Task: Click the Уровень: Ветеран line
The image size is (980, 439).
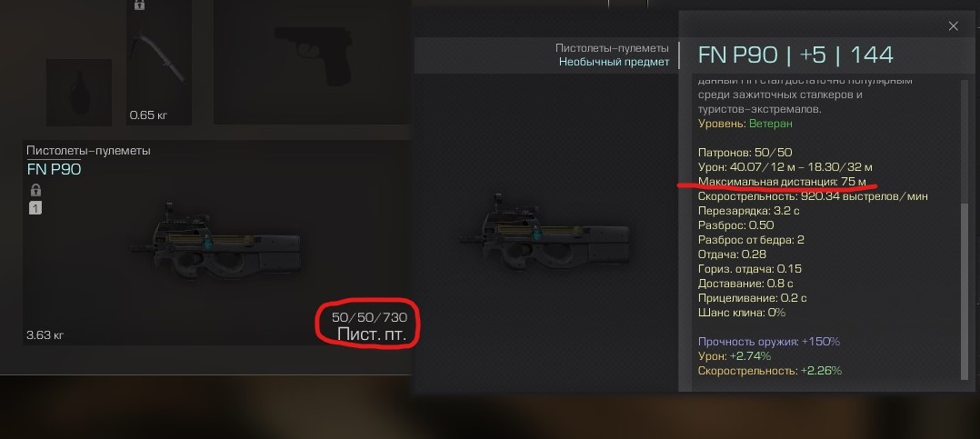Action: pos(745,124)
